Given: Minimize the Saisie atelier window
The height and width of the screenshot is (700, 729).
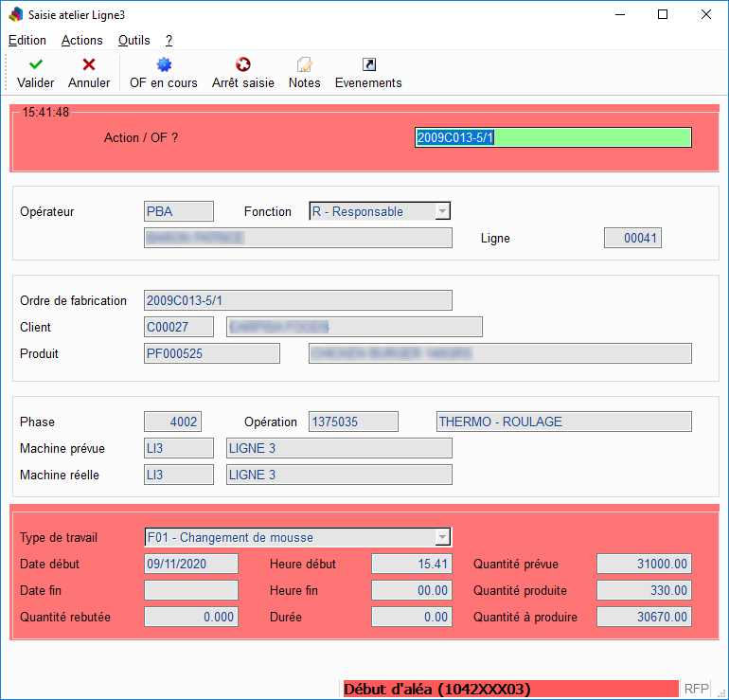Looking at the screenshot, I should [620, 14].
